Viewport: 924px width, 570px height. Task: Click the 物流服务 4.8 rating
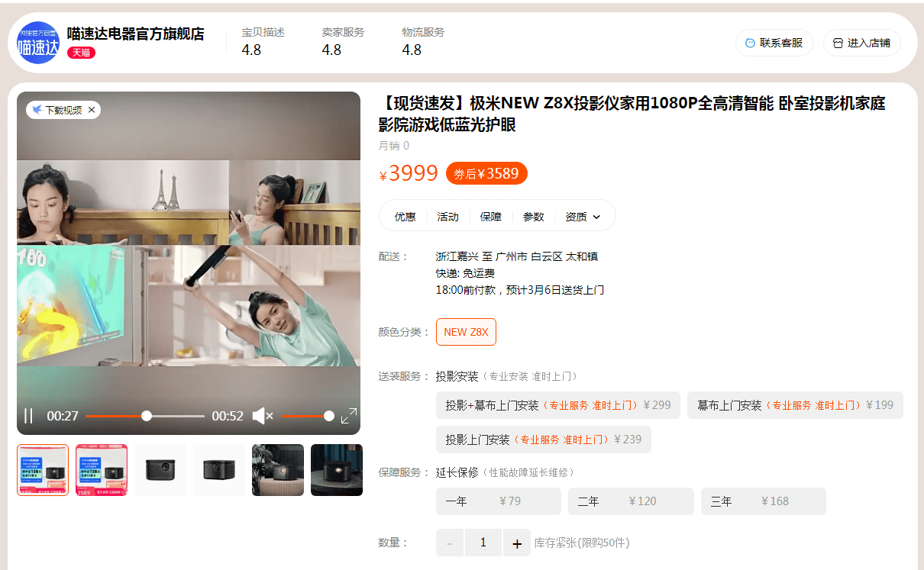423,41
